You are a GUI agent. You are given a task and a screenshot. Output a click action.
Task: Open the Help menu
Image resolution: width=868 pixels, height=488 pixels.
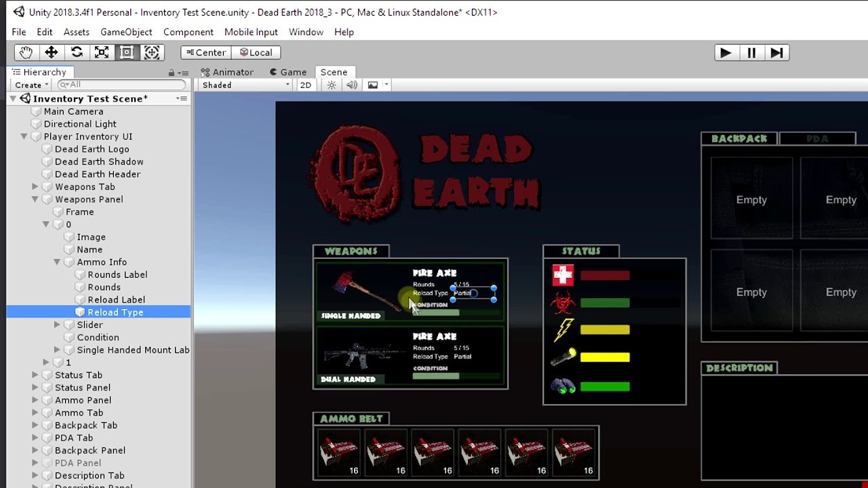pyautogui.click(x=344, y=32)
